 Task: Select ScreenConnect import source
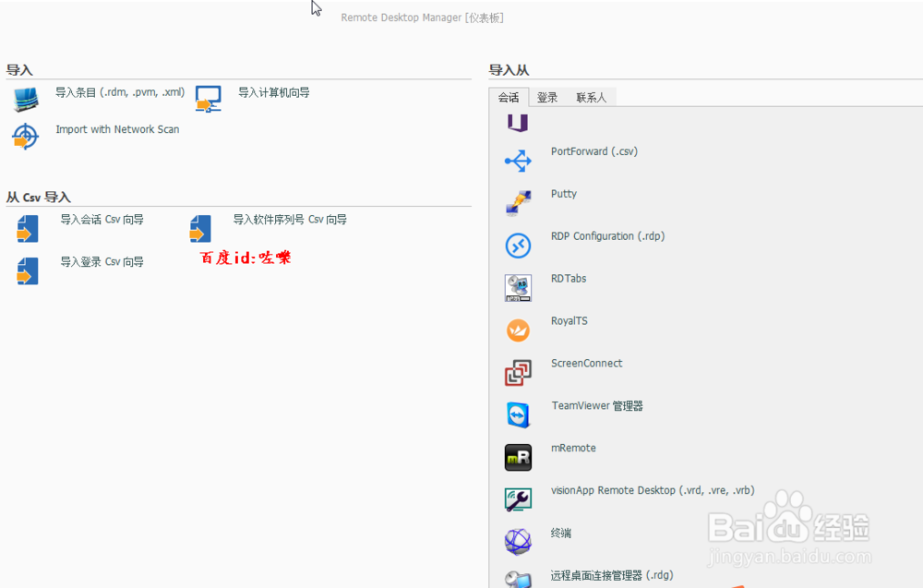click(x=586, y=363)
